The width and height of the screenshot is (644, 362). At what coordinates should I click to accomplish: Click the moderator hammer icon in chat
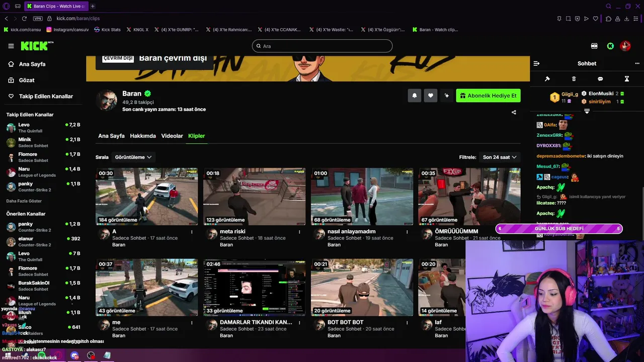coord(547,79)
